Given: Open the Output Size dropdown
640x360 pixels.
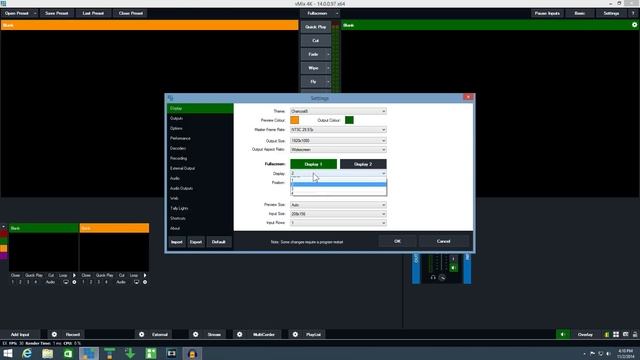Looking at the screenshot, I should coord(338,140).
